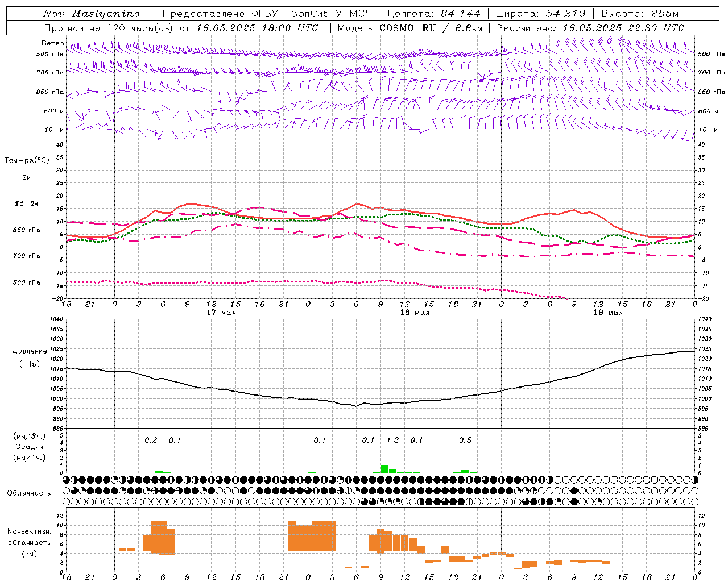Viewport: 728px width, 582px height.
Task: Select the "18 мая" date label
Action: point(414,313)
